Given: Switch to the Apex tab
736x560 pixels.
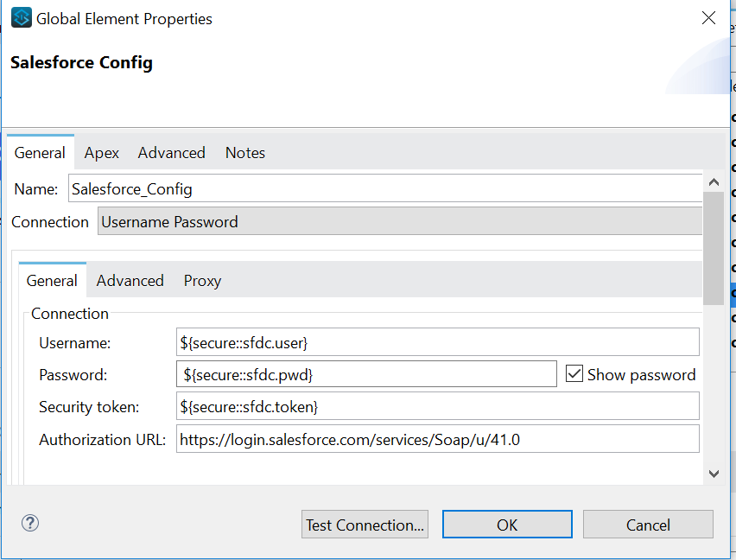Looking at the screenshot, I should [x=101, y=152].
